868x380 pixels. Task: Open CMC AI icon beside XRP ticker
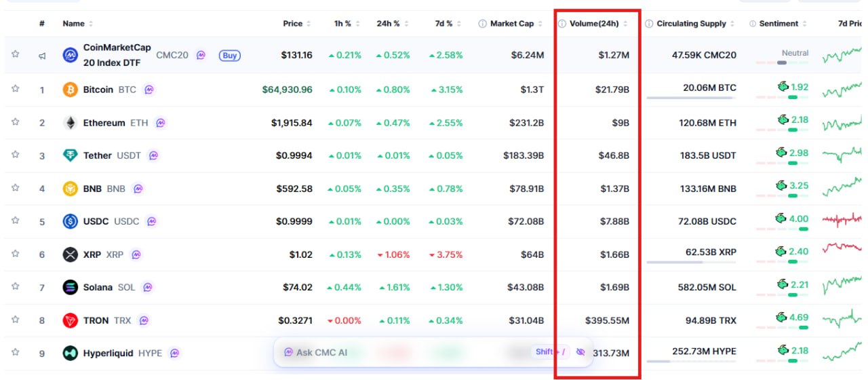coord(136,254)
